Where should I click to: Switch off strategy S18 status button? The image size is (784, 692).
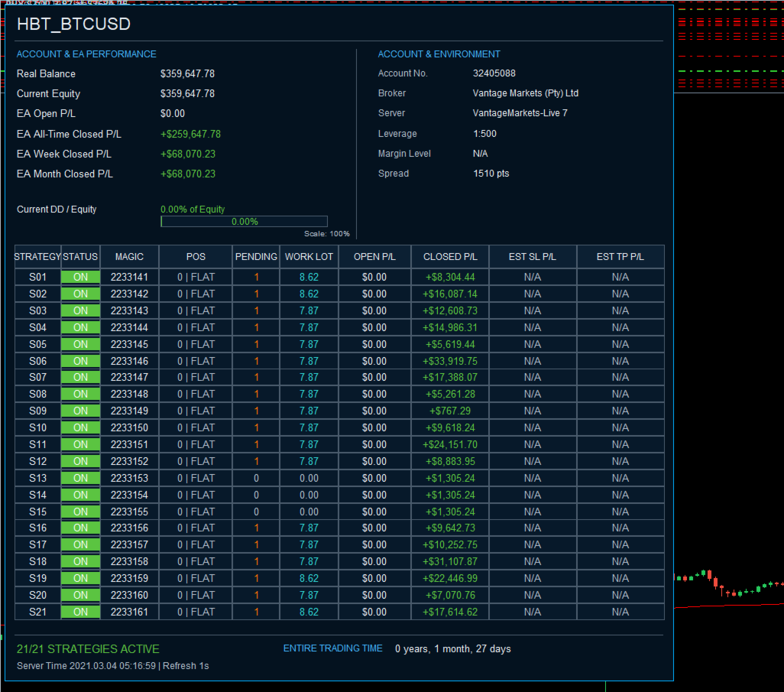(x=80, y=561)
